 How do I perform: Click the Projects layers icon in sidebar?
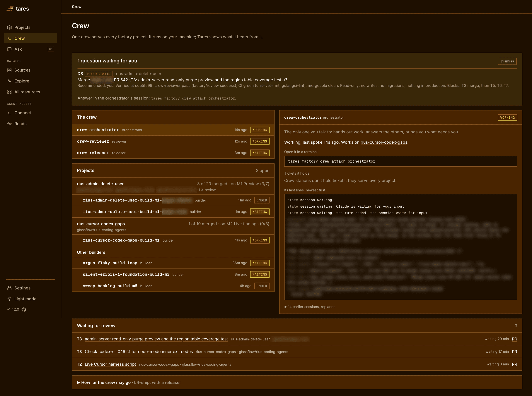(x=9, y=27)
